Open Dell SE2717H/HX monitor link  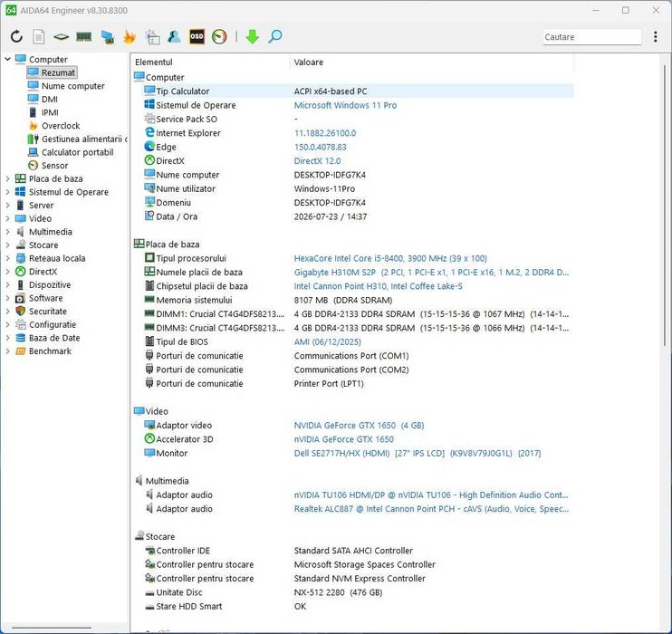418,453
